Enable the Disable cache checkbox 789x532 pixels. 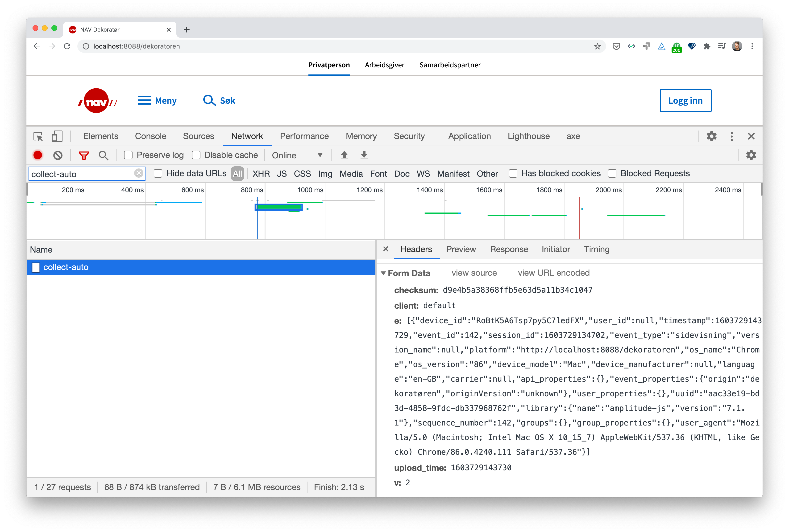click(x=196, y=155)
